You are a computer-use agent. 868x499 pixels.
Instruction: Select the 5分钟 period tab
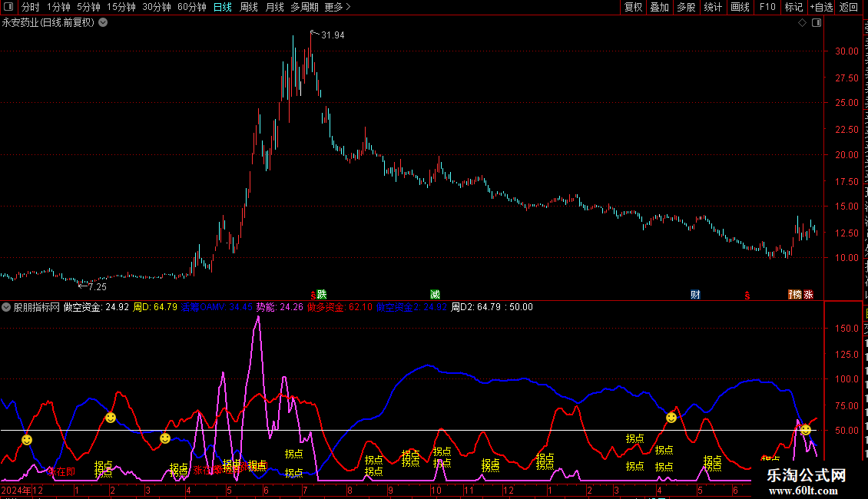click(88, 7)
